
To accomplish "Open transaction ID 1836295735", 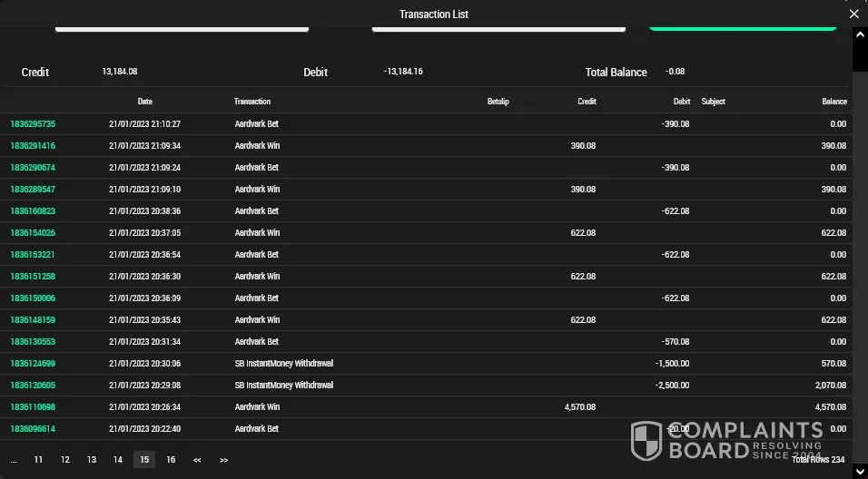I will click(33, 124).
